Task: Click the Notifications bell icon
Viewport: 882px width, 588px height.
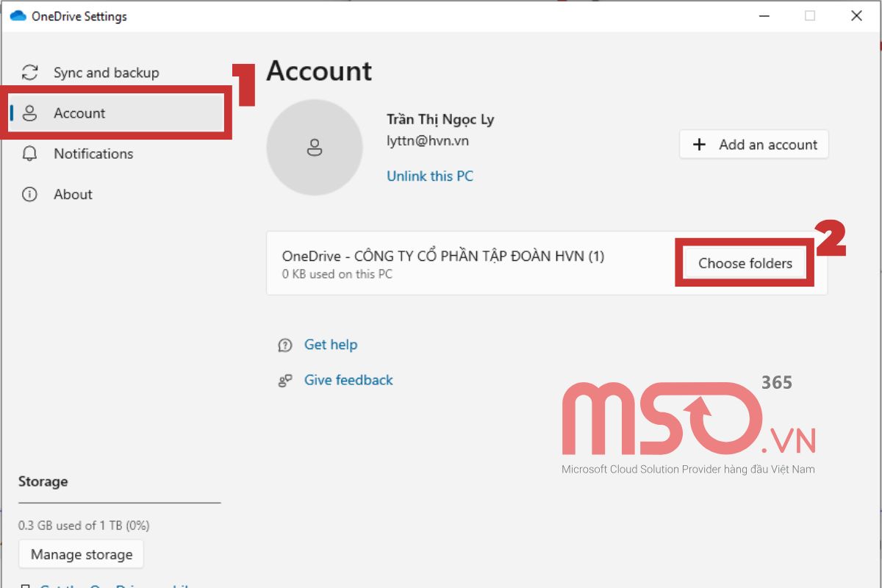Action: [29, 154]
